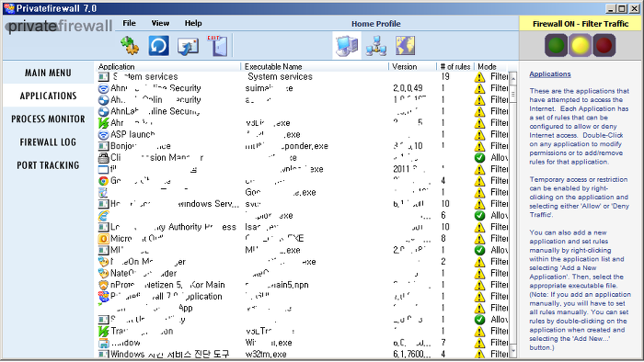
Task: Click the Bonjour service application icon
Action: pos(103,146)
